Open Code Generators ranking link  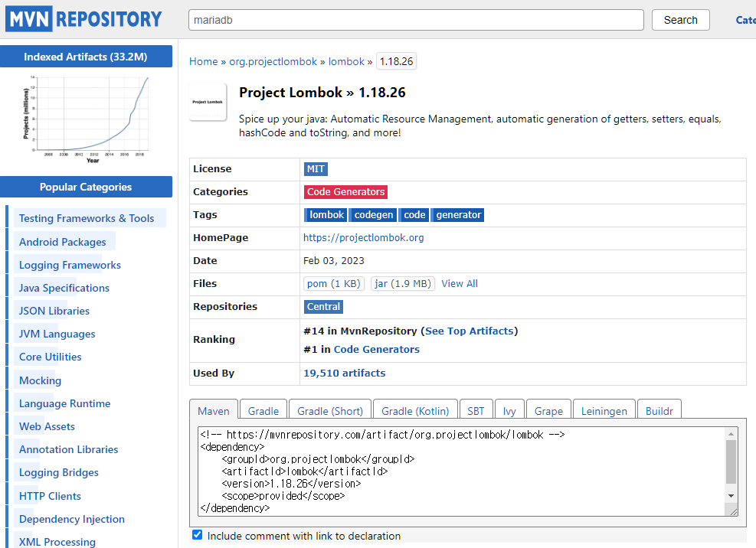377,350
